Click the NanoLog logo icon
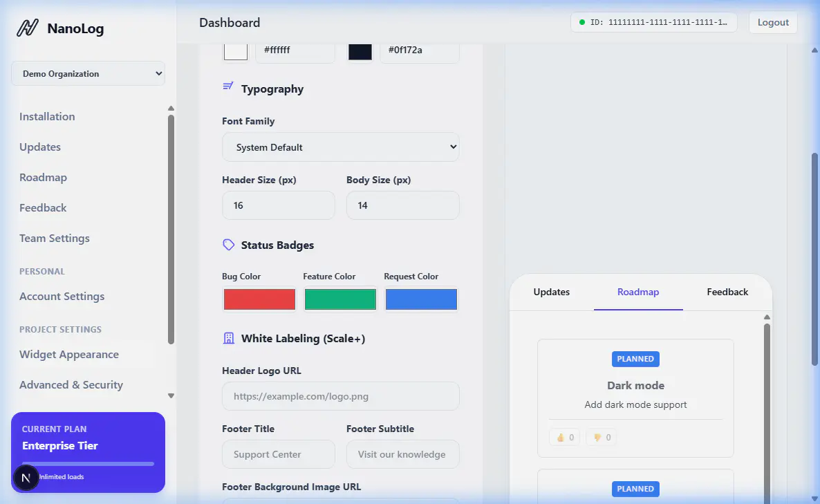 tap(28, 28)
